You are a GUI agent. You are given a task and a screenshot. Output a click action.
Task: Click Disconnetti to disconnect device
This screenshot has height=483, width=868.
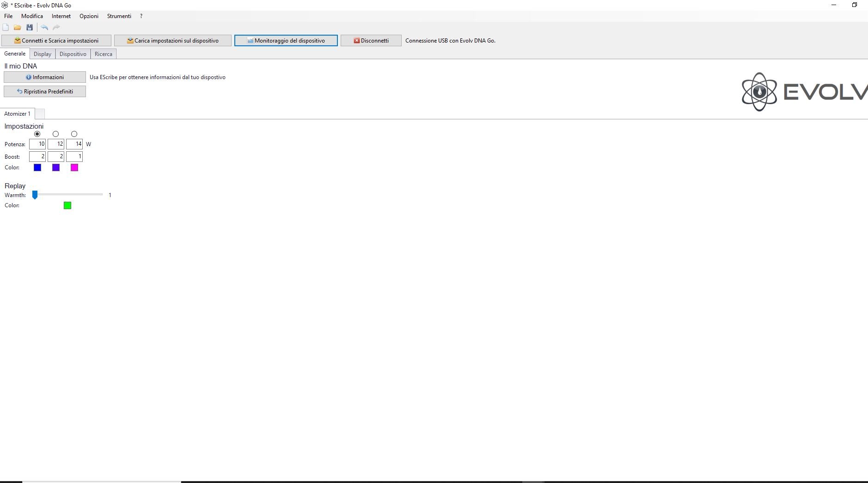pos(371,41)
